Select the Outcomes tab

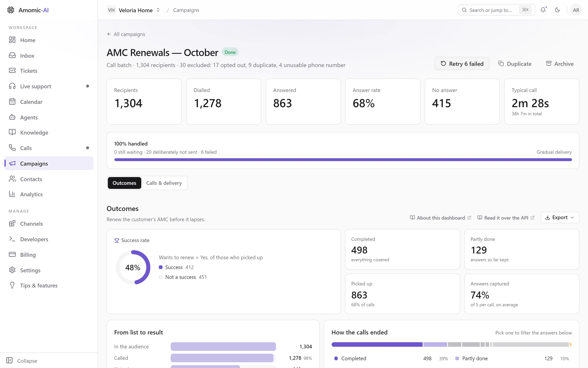pyautogui.click(x=124, y=183)
